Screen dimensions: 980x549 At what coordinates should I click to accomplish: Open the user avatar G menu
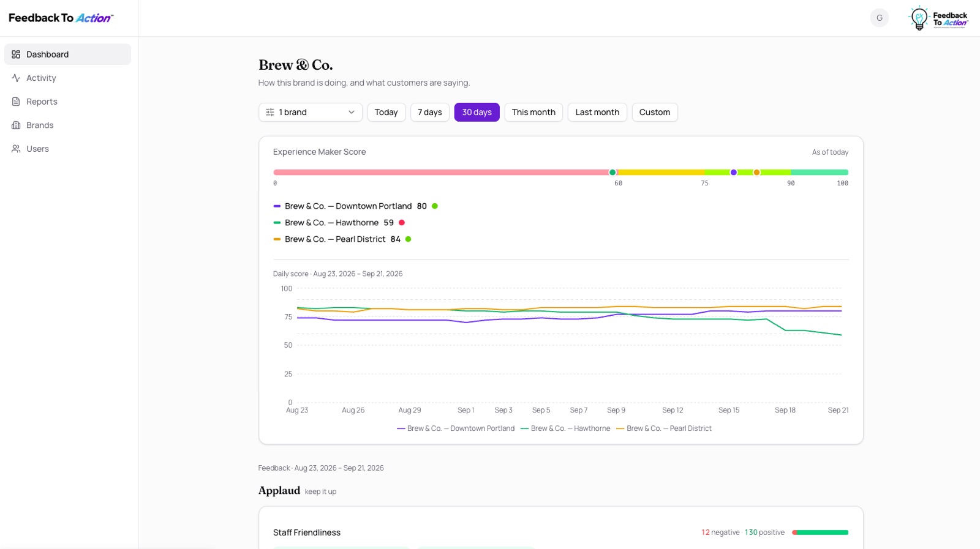tap(880, 18)
